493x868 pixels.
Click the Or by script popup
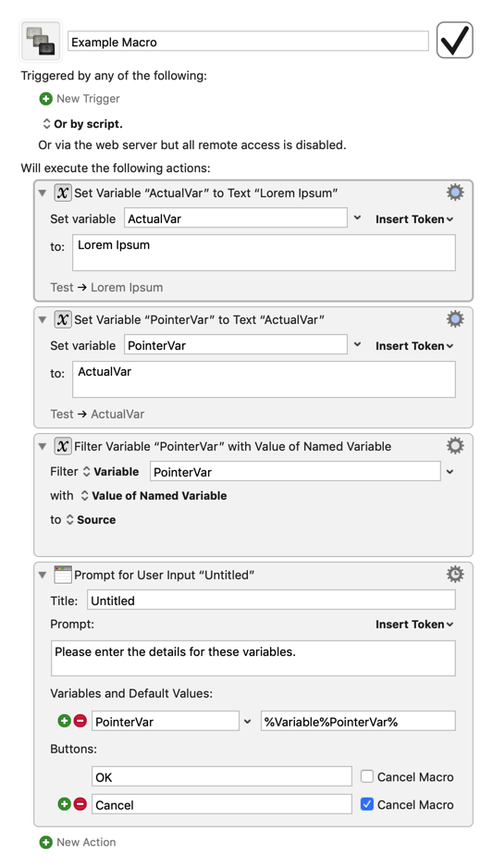[x=82, y=123]
